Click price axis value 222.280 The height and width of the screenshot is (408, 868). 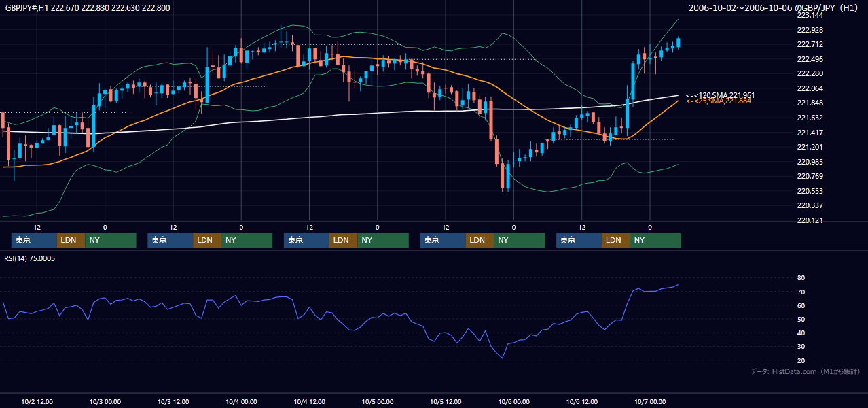click(x=810, y=73)
